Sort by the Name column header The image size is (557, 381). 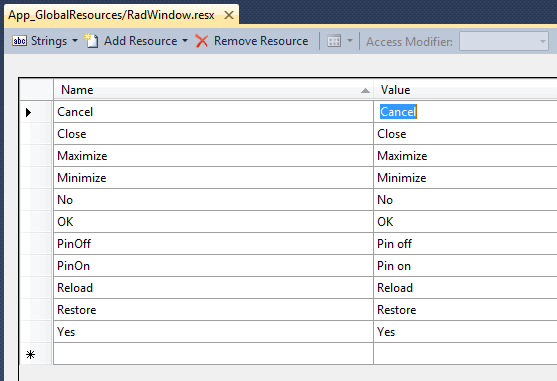(x=213, y=90)
